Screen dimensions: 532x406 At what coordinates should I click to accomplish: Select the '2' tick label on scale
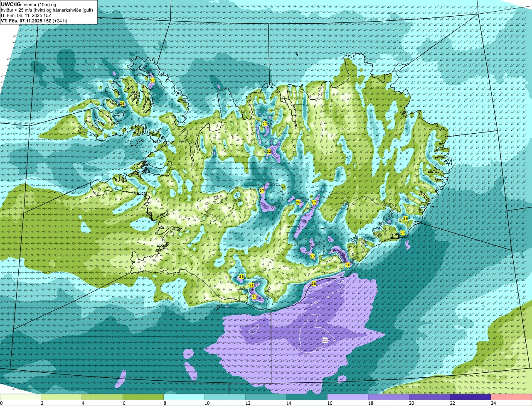[x=42, y=403]
